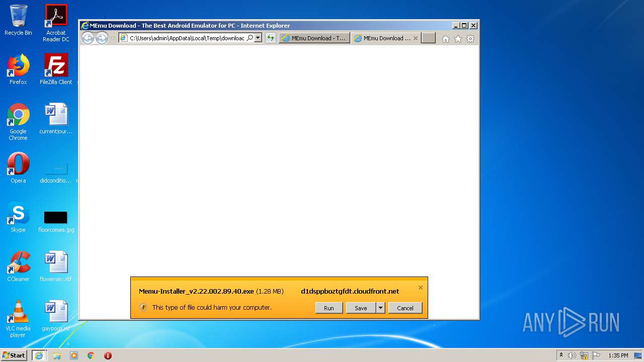Switch to first MEmu Download tab
Viewport: 644px width, 362px height.
tap(314, 38)
